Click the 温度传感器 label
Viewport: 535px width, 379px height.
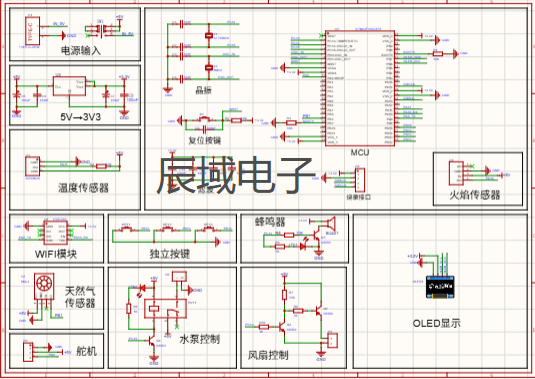click(x=84, y=188)
